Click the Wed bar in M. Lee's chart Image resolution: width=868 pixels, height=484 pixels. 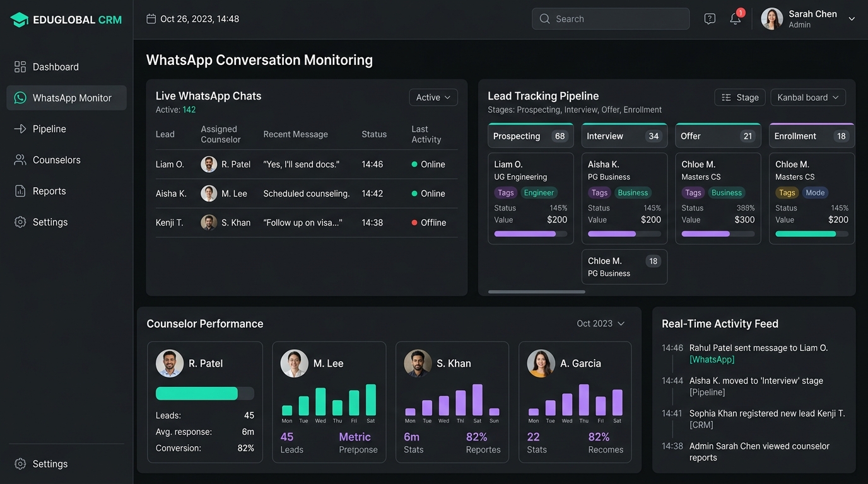point(320,401)
